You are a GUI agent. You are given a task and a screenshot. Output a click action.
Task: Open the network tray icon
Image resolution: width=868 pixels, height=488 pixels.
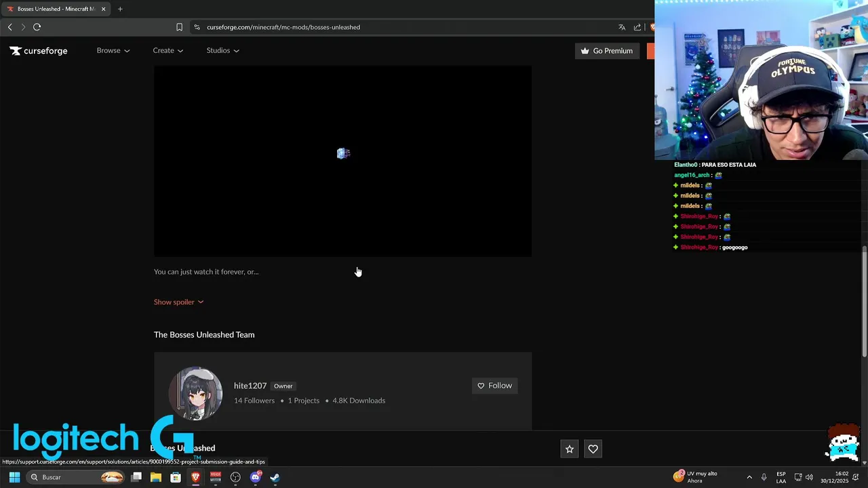click(x=798, y=477)
